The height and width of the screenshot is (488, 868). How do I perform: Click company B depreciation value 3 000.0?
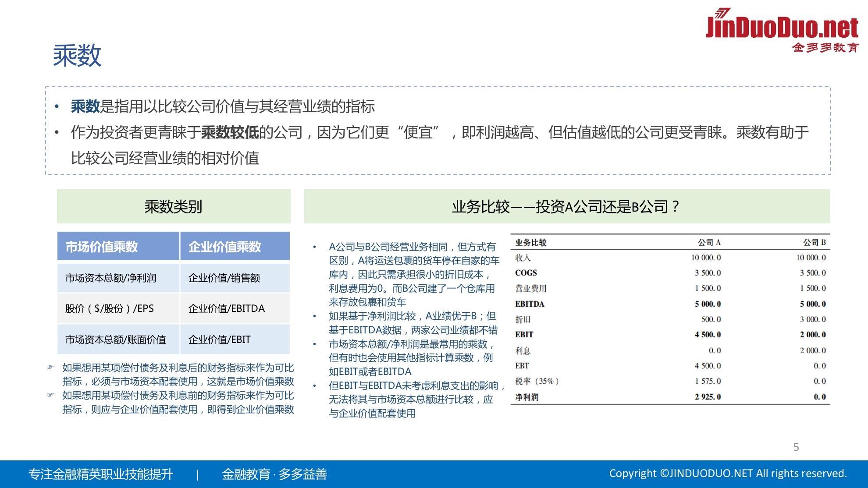tap(813, 319)
